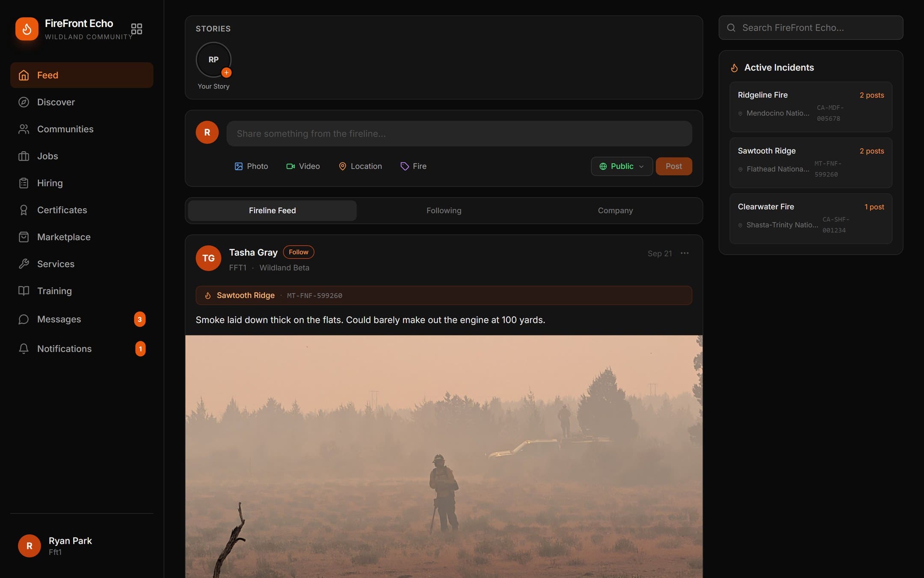Go to Communities in sidebar
The width and height of the screenshot is (924, 578).
pos(82,129)
